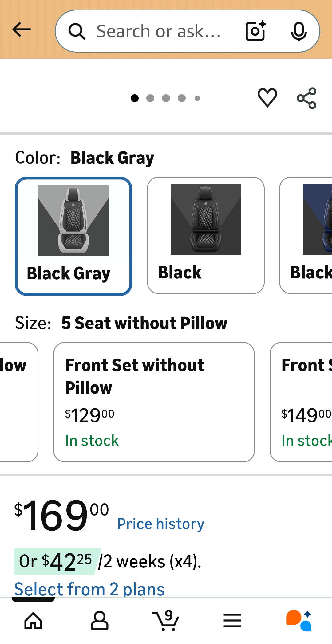Open the hamburger menu icon
This screenshot has width=332, height=644.
click(x=232, y=621)
